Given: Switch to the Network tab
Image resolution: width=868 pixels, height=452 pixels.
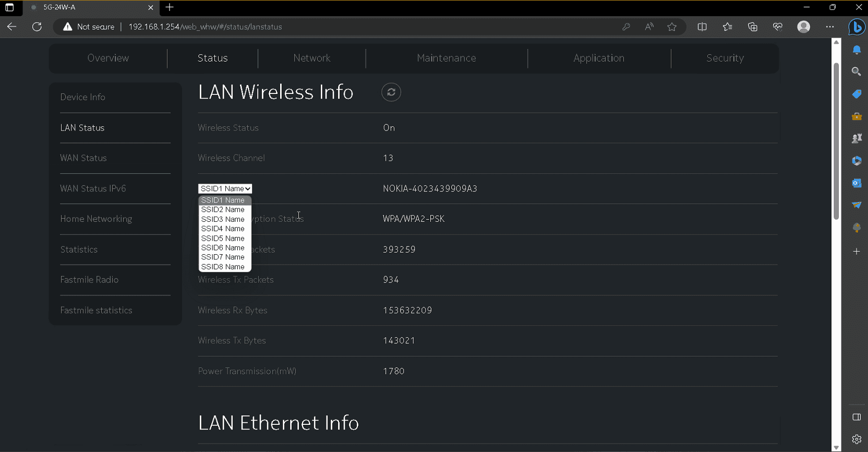Looking at the screenshot, I should pos(311,58).
